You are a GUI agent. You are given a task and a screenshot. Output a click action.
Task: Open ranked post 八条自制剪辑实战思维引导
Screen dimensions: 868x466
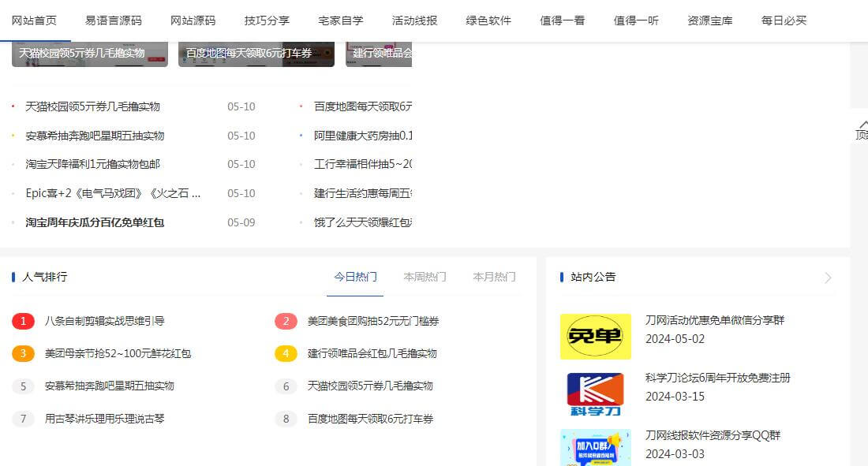tap(105, 321)
